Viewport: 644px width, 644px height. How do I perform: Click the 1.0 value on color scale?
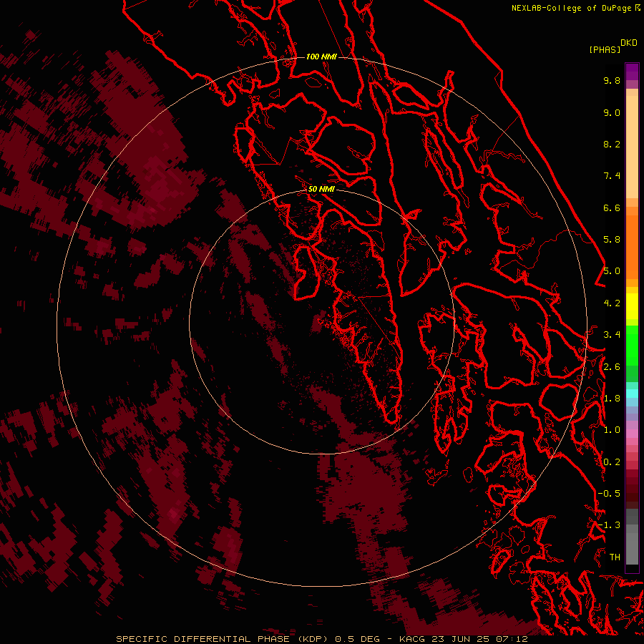[612, 430]
